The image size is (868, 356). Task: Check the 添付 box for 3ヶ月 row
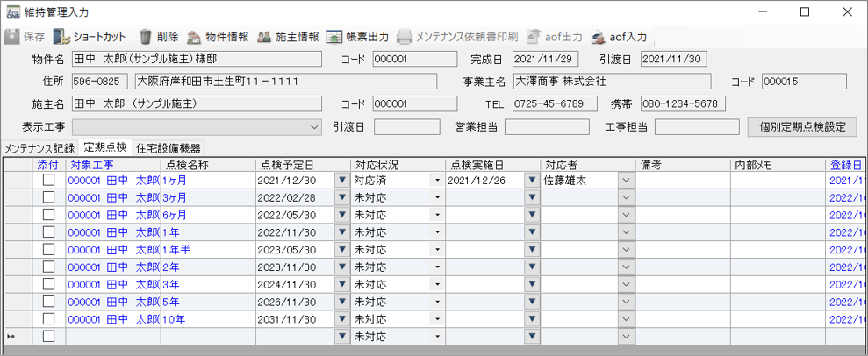49,197
